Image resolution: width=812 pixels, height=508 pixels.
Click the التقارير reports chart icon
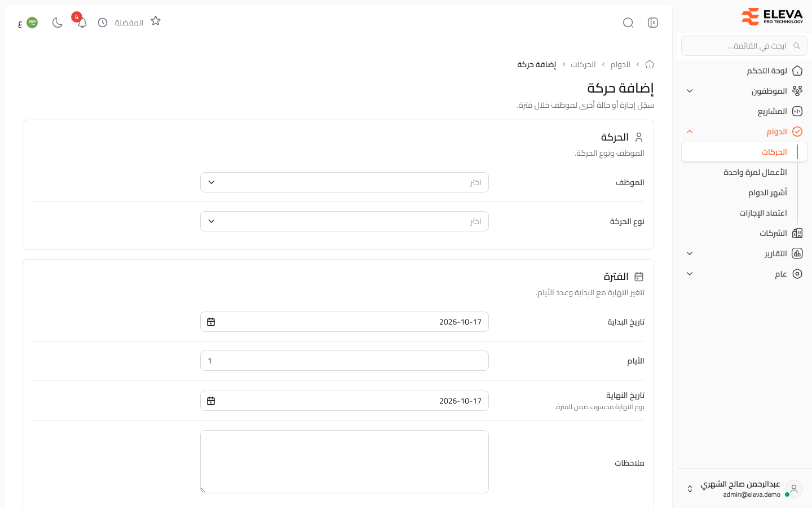click(797, 253)
